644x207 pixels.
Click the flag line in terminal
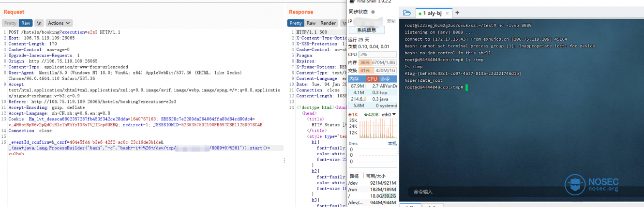tap(463, 74)
